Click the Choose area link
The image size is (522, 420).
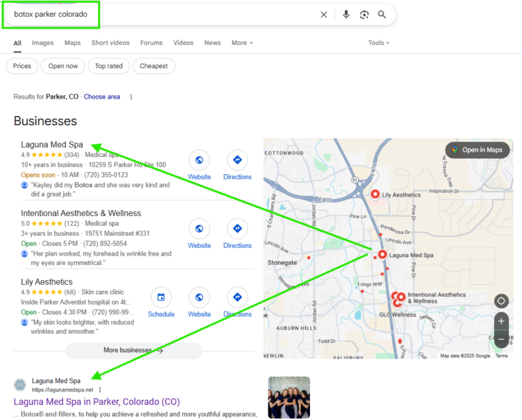(102, 97)
